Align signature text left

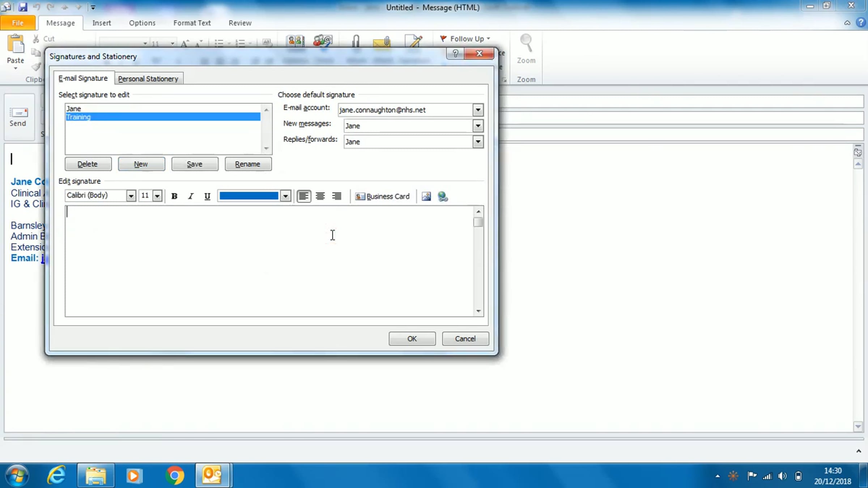[x=303, y=196]
